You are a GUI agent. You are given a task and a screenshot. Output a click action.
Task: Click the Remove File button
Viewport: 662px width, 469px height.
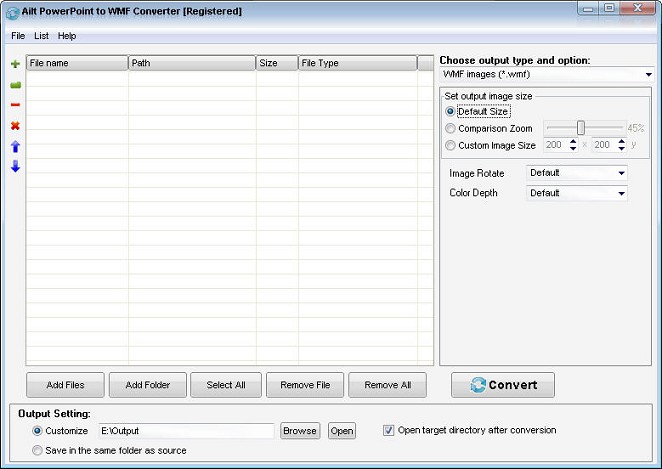[x=305, y=385]
